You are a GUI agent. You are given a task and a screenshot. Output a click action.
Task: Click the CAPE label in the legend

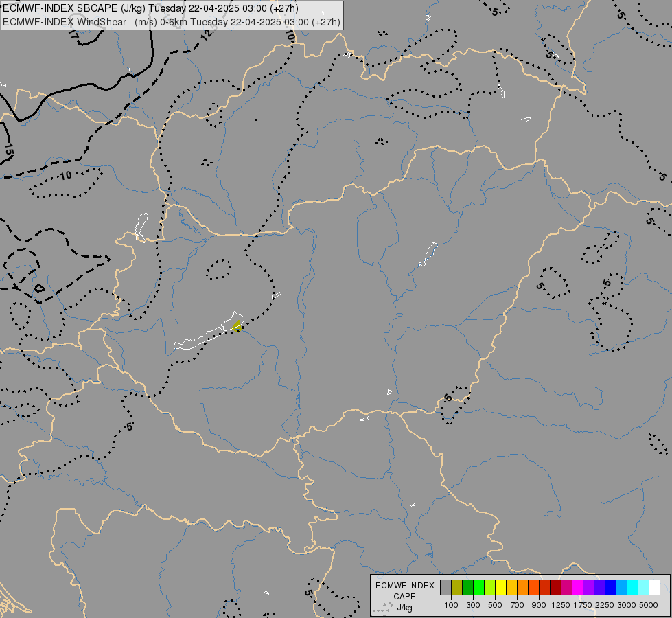click(404, 597)
